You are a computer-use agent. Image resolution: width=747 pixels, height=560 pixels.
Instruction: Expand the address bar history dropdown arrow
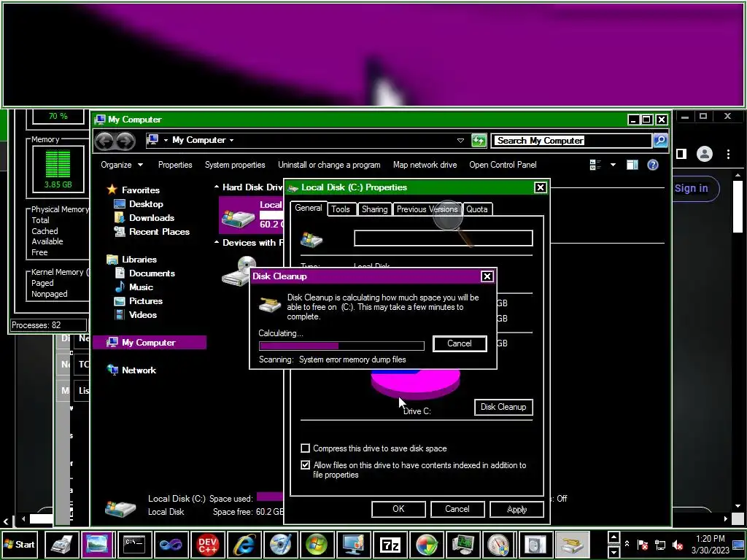[x=460, y=141]
